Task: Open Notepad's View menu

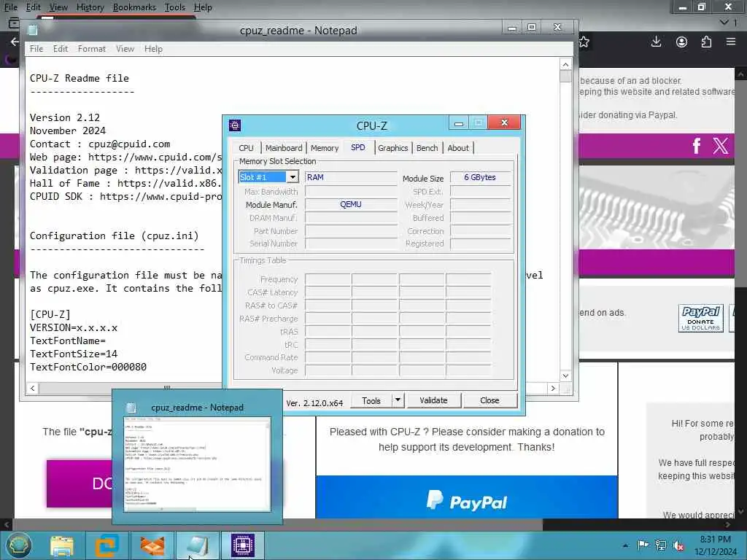Action: pyautogui.click(x=125, y=49)
